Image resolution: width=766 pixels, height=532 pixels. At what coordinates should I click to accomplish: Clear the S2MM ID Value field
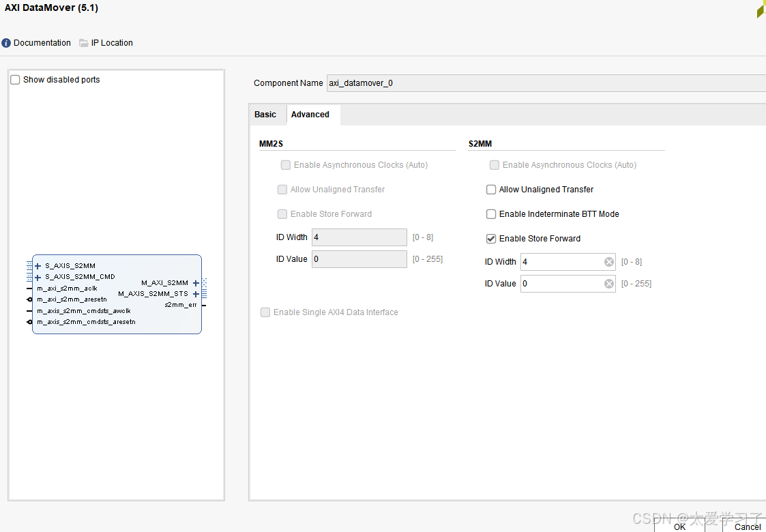[609, 284]
